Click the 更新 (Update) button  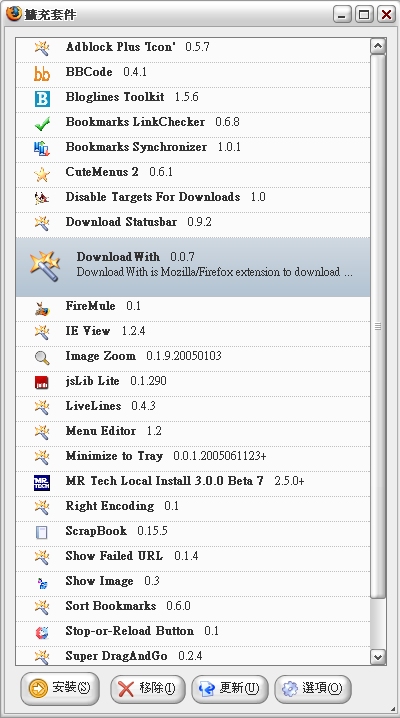click(229, 688)
